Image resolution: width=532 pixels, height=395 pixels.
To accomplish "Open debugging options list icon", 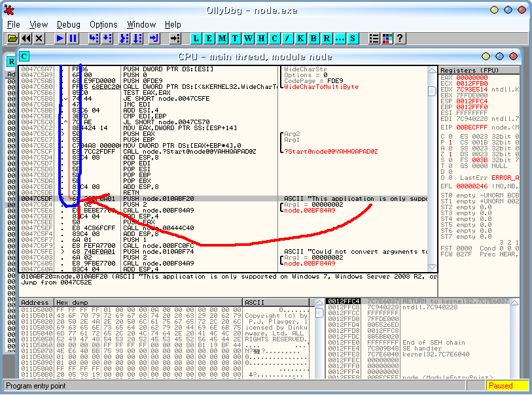I will [x=374, y=39].
